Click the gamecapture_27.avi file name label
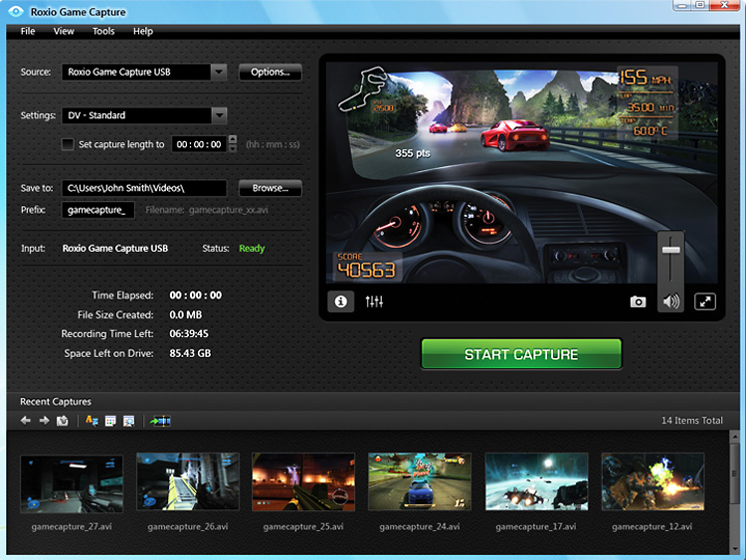746x560 pixels. [72, 527]
